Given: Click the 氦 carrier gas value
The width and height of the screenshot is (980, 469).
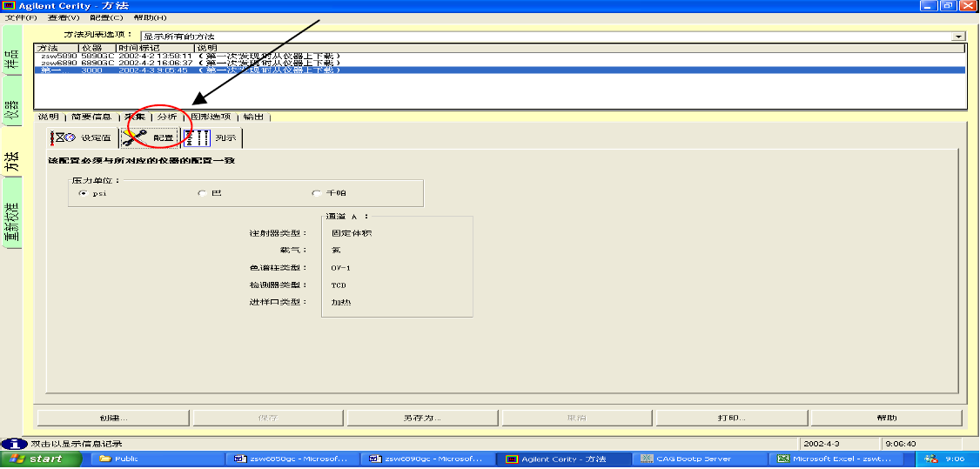Looking at the screenshot, I should (x=336, y=251).
